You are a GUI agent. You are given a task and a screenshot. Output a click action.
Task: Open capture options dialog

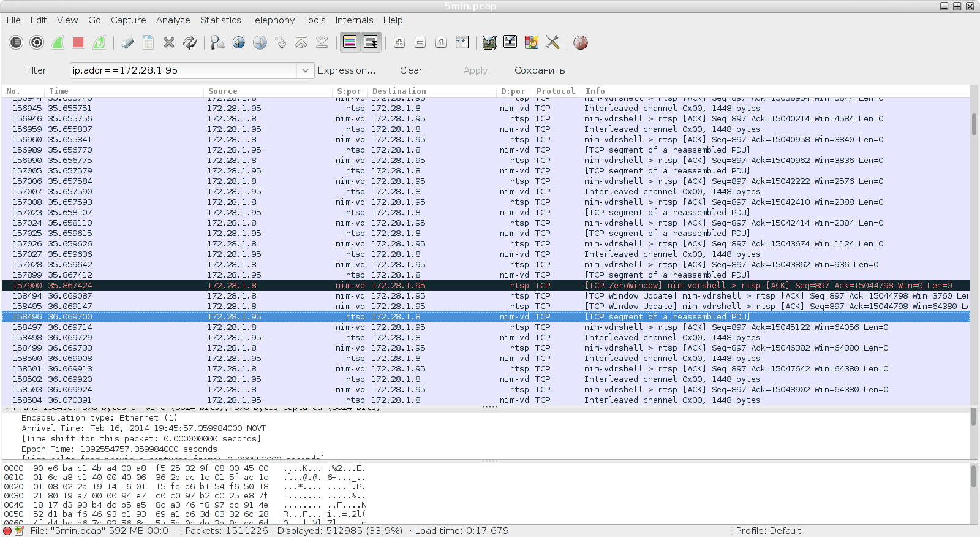click(37, 42)
